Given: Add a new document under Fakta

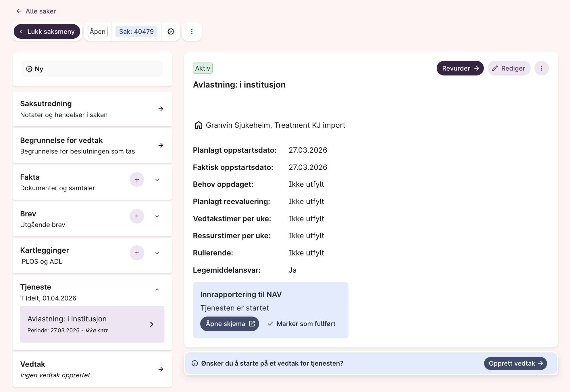Looking at the screenshot, I should click(137, 180).
